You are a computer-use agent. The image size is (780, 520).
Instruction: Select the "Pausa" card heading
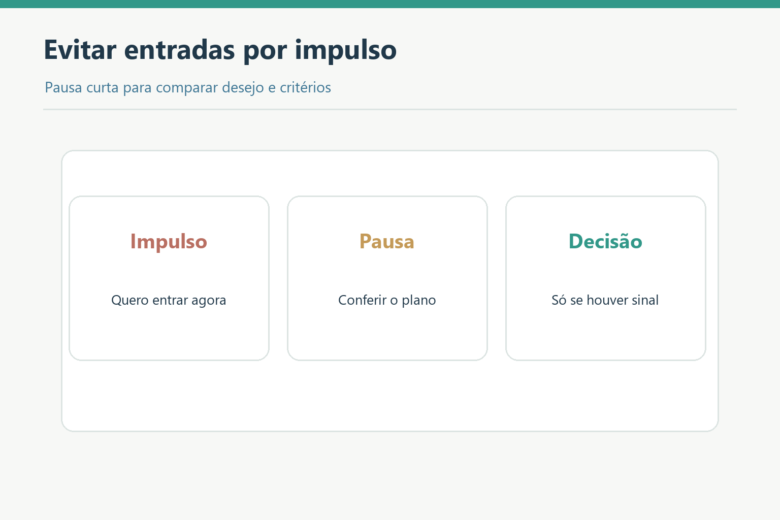tap(387, 241)
